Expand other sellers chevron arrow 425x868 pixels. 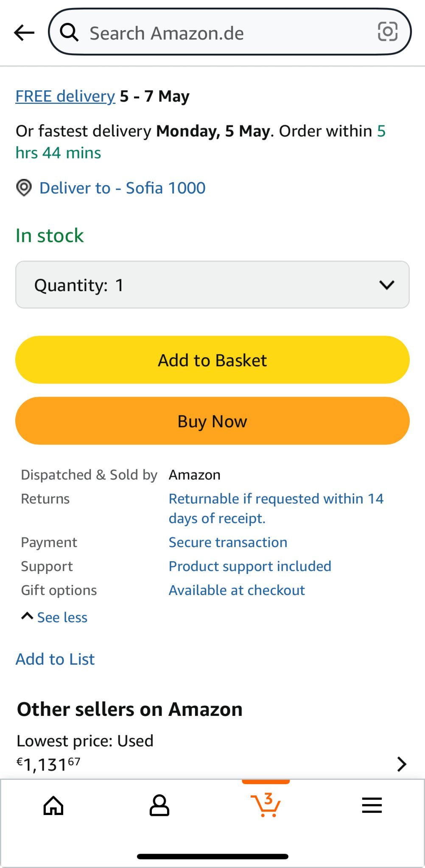(x=401, y=764)
